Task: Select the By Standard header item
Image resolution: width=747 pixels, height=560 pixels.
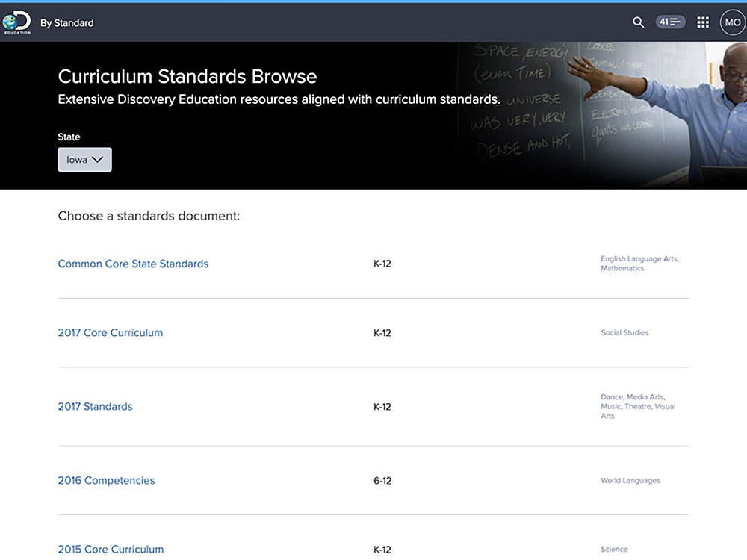Action: 67,23
